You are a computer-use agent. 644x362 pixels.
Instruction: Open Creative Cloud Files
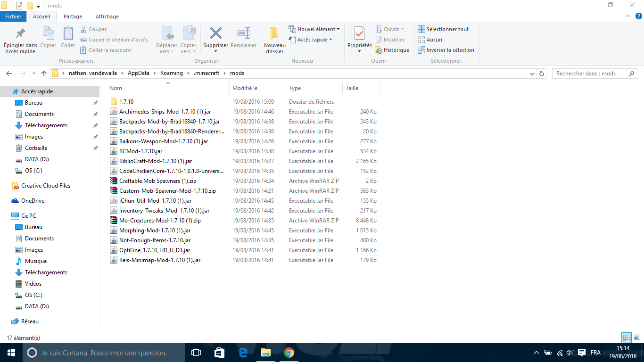pyautogui.click(x=46, y=186)
